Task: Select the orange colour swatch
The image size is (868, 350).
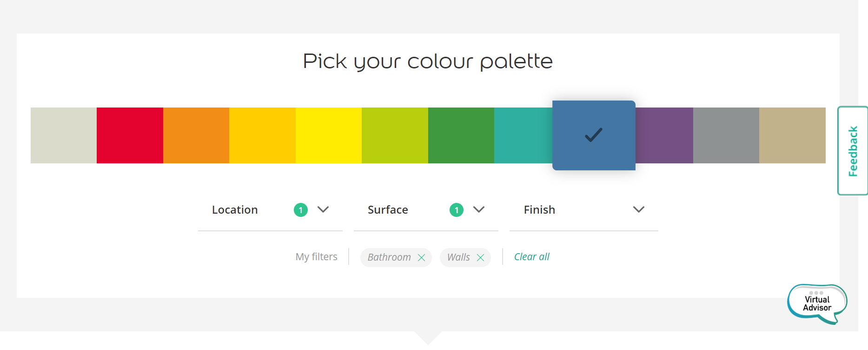Action: 196,135
